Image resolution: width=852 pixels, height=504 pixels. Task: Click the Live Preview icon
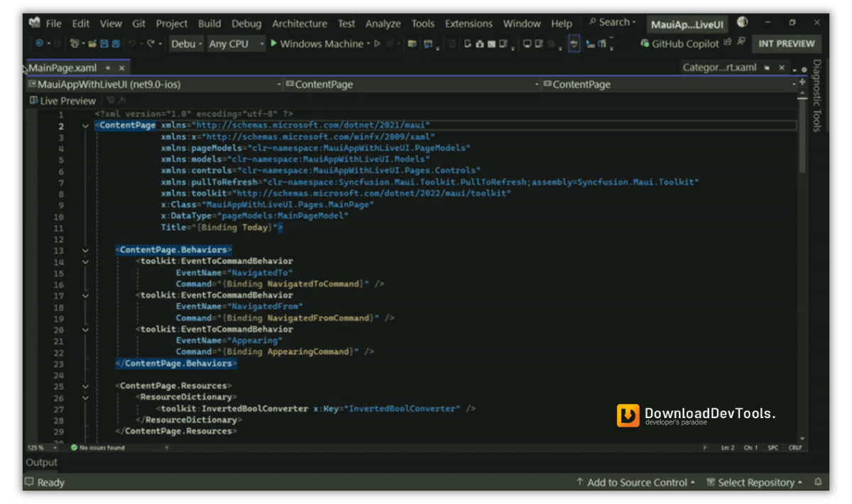[x=34, y=101]
